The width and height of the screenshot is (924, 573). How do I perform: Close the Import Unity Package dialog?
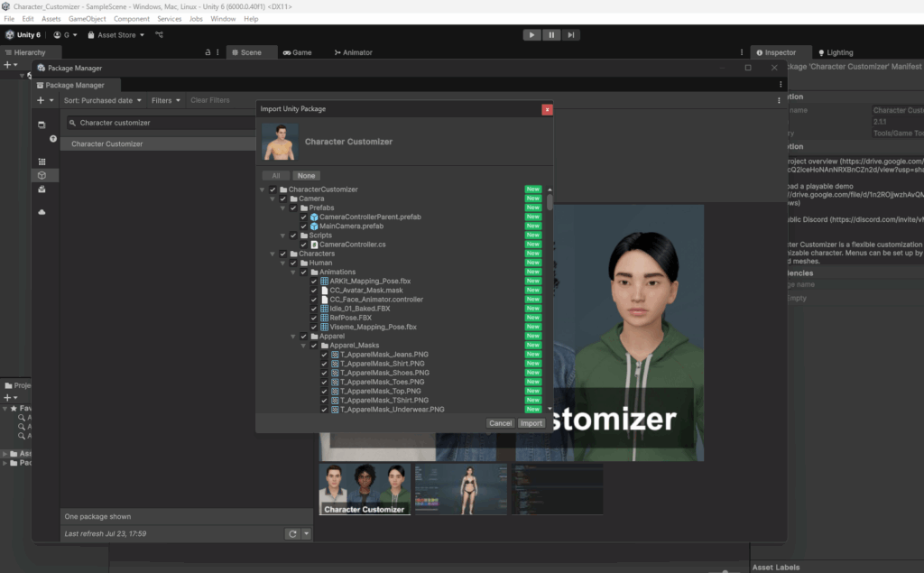pyautogui.click(x=547, y=109)
